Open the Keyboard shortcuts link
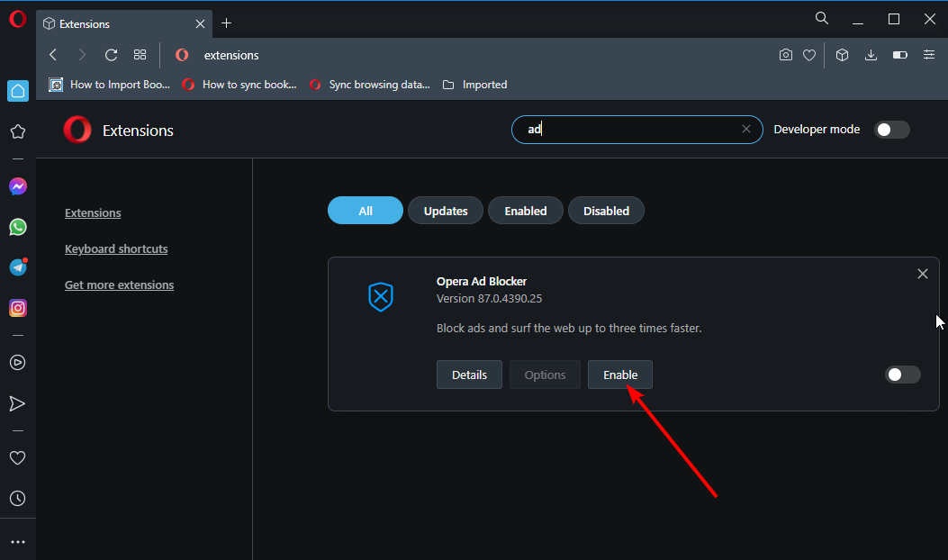This screenshot has width=948, height=560. [116, 249]
